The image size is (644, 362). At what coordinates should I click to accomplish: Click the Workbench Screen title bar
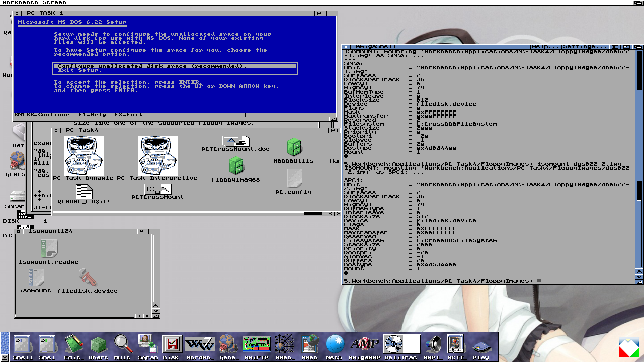(322, 3)
